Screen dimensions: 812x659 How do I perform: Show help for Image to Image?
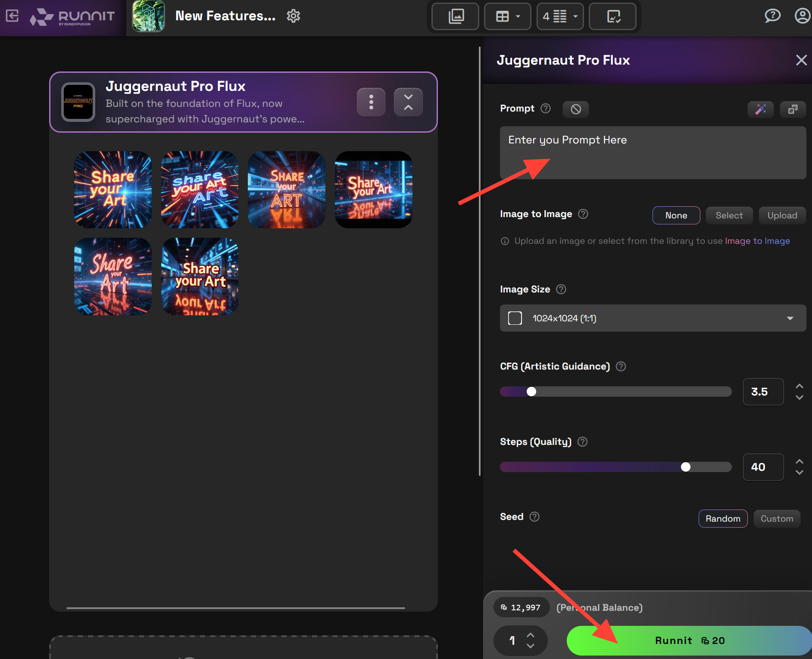(583, 214)
